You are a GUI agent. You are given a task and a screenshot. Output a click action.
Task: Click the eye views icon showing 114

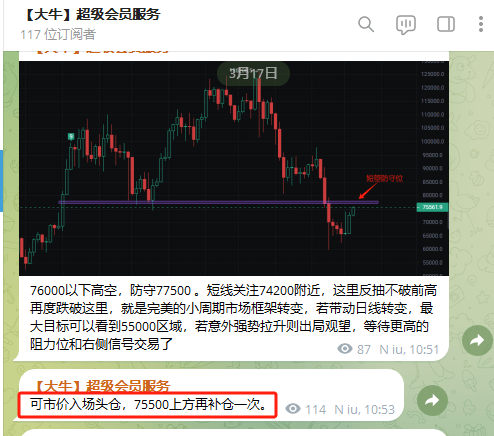(x=293, y=409)
